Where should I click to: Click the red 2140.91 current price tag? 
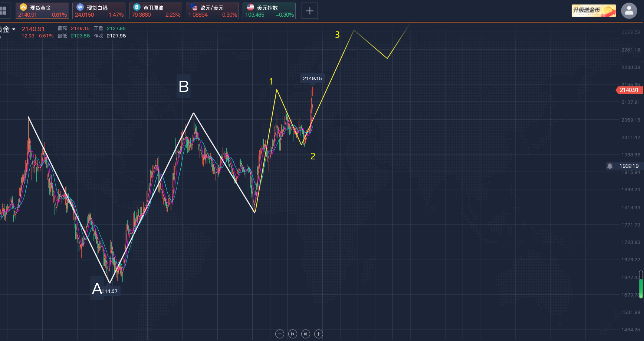629,90
